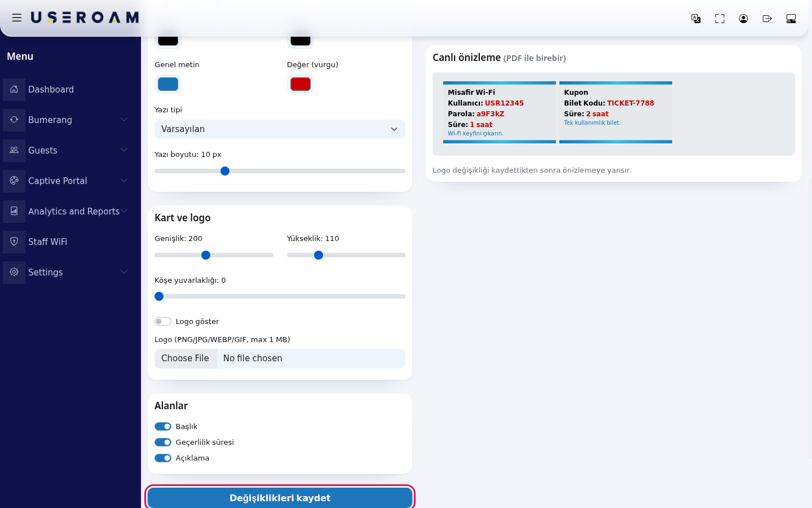Viewport: 812px width, 508px height.
Task: Open the Yazı tipi Varsayılan dropdown
Action: (x=280, y=129)
